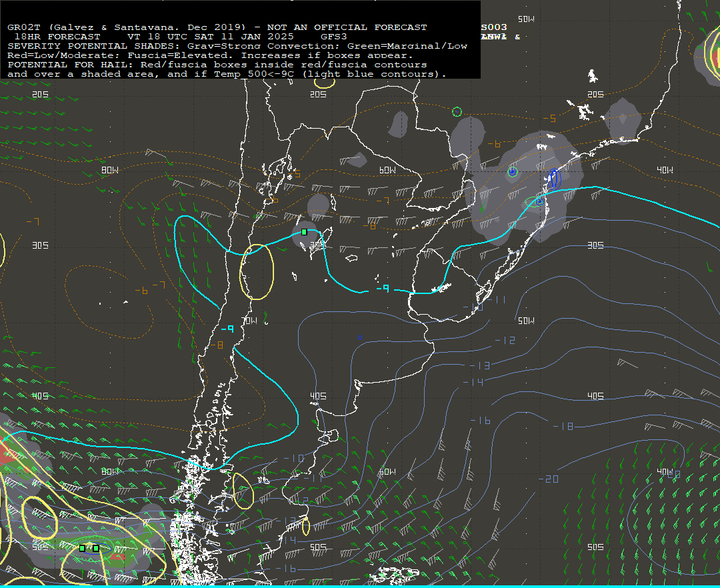720x588 pixels.
Task: Click the blue vertical ellipse on Brazil's coast
Action: coord(554,179)
